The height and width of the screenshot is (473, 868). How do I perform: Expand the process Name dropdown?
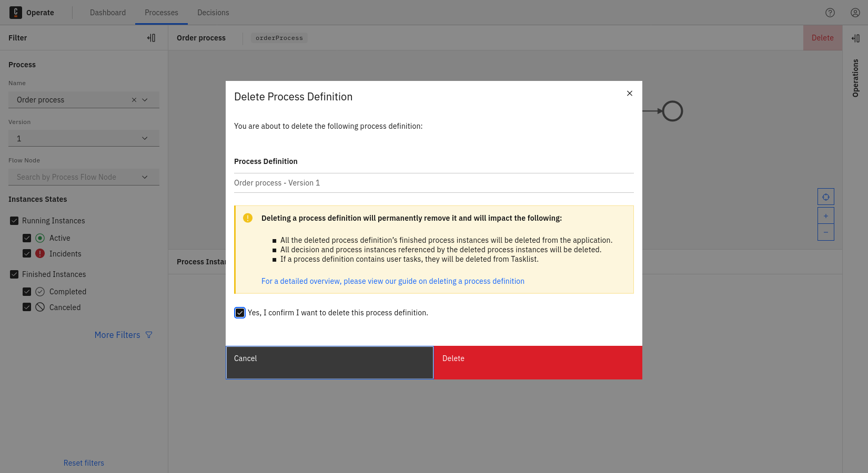click(x=145, y=99)
